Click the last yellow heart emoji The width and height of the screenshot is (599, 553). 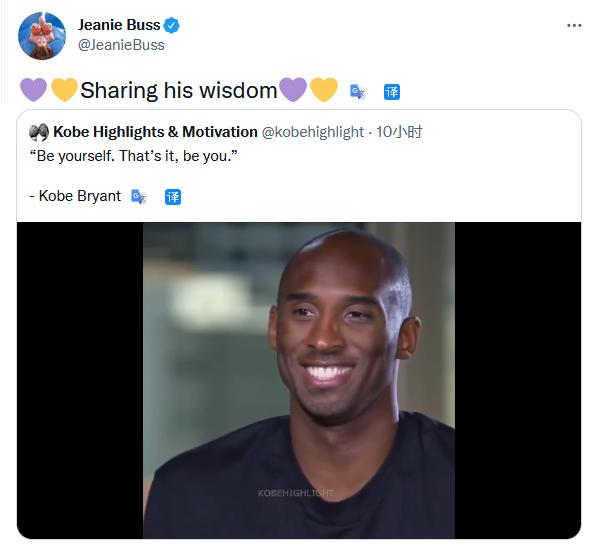click(324, 90)
